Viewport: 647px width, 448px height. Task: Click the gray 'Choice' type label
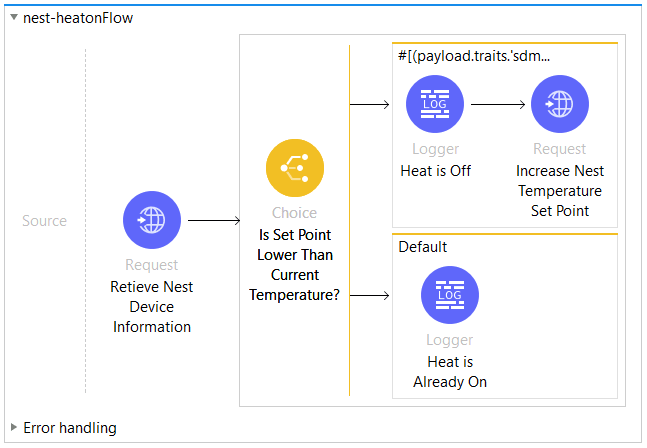295,213
